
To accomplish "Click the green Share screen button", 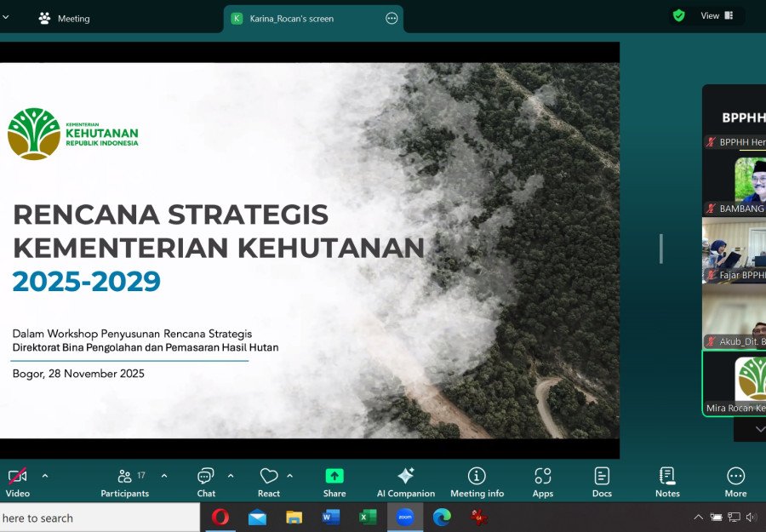I will [x=334, y=482].
